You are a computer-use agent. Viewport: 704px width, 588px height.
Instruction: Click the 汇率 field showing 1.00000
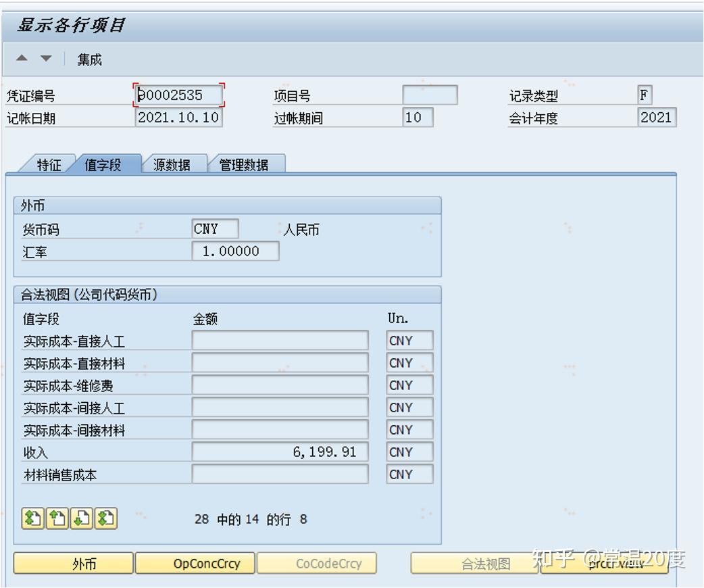click(x=235, y=251)
